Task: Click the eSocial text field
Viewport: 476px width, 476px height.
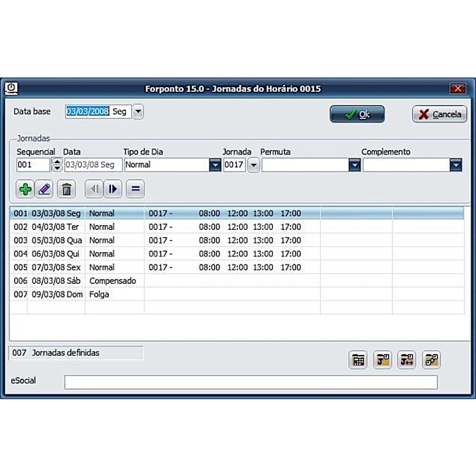Action: [x=251, y=382]
